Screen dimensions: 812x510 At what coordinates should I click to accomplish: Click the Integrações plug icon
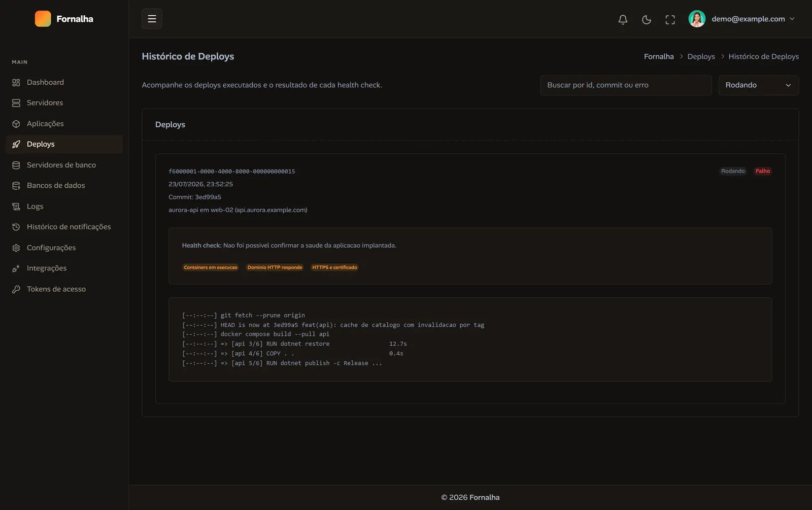tap(16, 268)
